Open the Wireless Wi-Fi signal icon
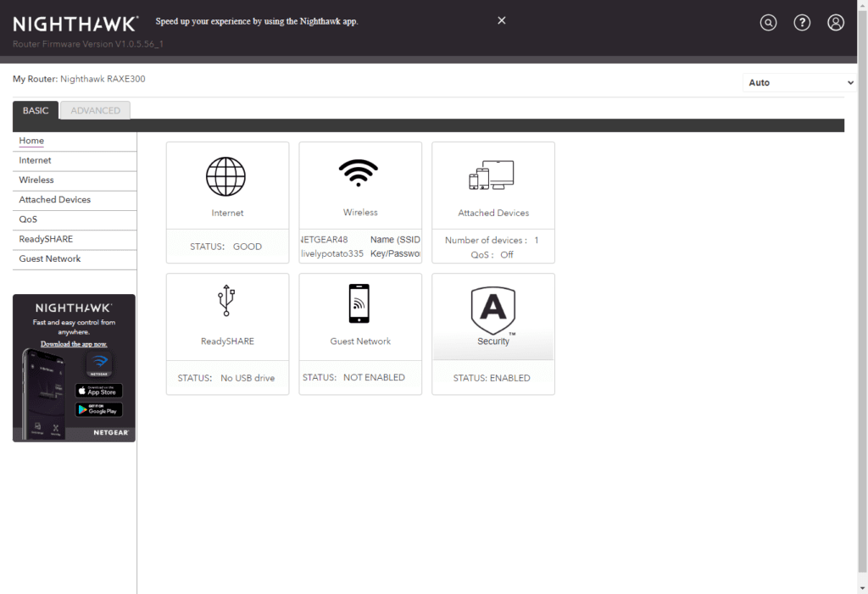The height and width of the screenshot is (594, 868). point(359,173)
